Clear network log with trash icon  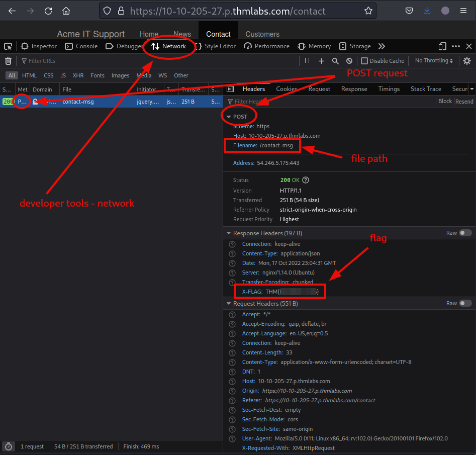click(x=8, y=61)
